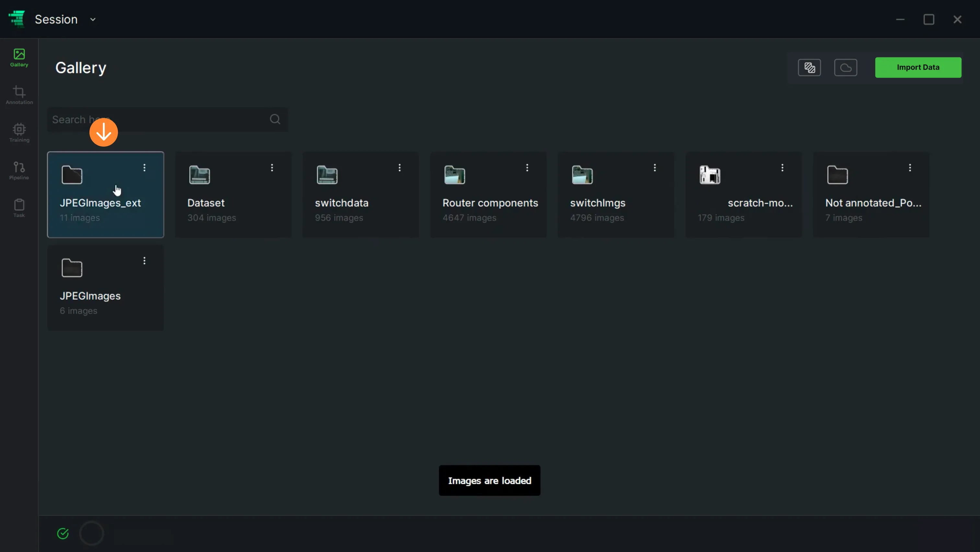This screenshot has width=980, height=552.
Task: Select the JPEGImages folder with 6 images
Action: [105, 288]
